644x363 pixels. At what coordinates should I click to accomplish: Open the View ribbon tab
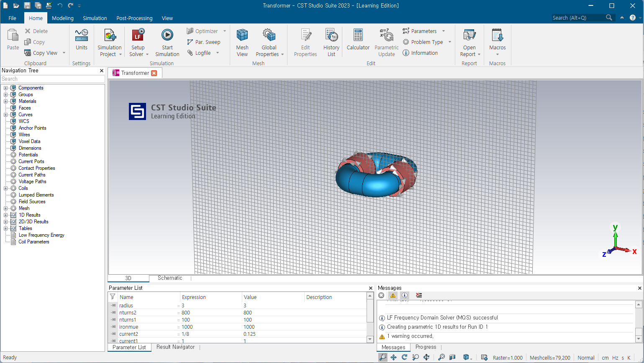click(x=167, y=18)
